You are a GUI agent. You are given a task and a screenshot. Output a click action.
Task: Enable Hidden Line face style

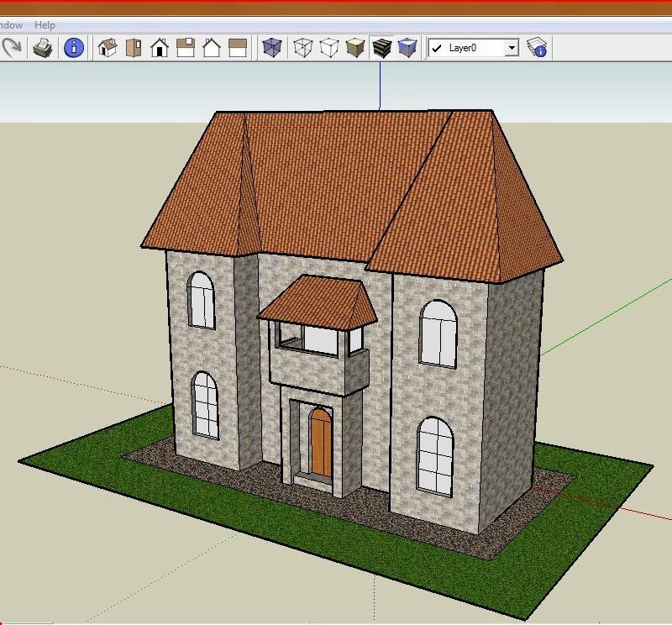point(329,48)
